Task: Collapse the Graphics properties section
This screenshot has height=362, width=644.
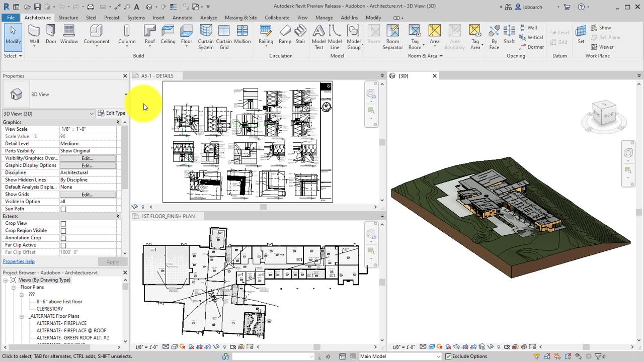Action: click(x=118, y=122)
